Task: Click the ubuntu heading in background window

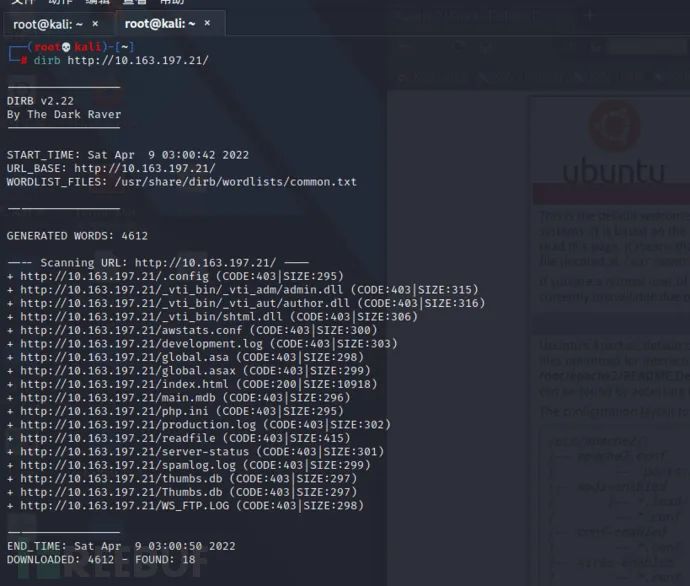Action: coord(613,171)
